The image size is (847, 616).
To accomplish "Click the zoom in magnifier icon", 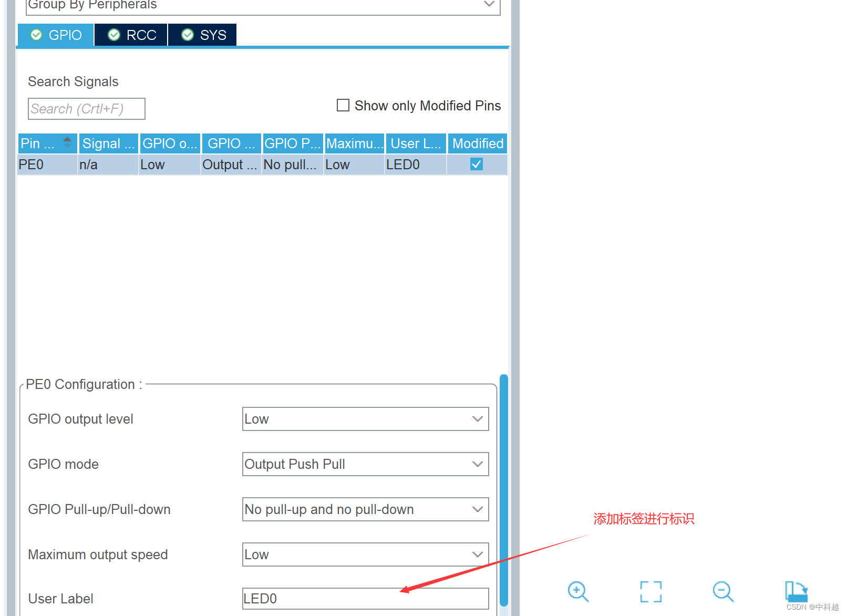I will (578, 591).
